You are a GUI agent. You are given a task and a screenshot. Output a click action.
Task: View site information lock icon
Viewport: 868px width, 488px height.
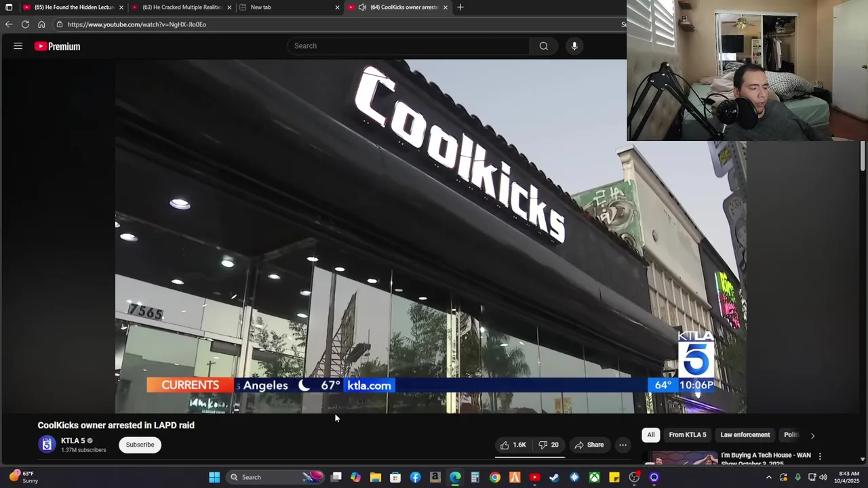(x=60, y=24)
